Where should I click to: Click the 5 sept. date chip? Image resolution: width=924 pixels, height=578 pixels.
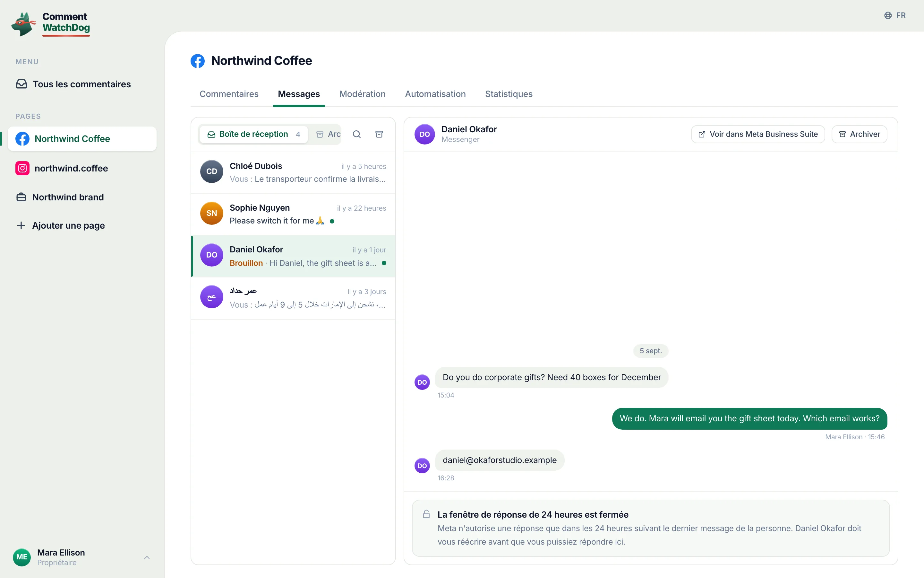(x=651, y=351)
